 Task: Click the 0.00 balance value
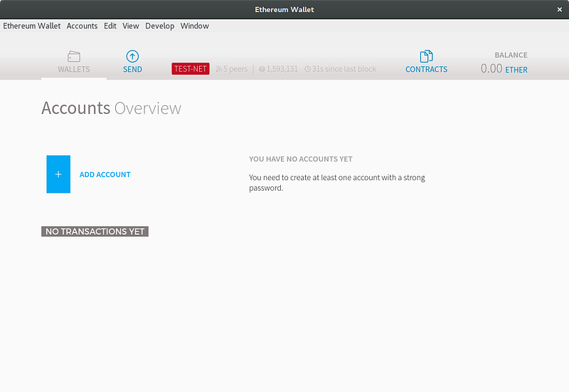click(491, 68)
